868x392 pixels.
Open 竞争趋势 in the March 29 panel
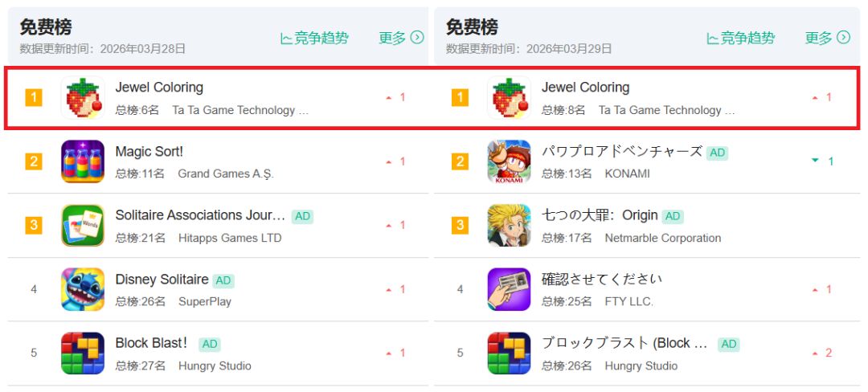pyautogui.click(x=741, y=38)
